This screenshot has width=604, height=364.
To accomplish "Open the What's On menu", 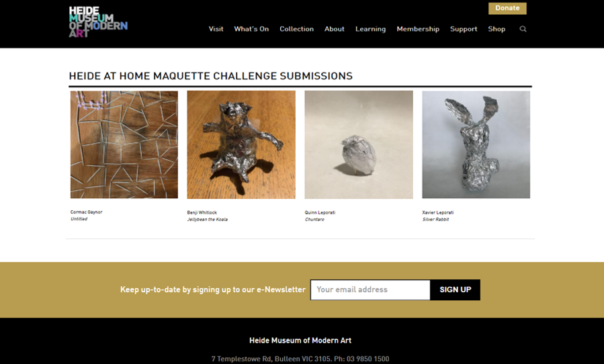I will (x=251, y=29).
